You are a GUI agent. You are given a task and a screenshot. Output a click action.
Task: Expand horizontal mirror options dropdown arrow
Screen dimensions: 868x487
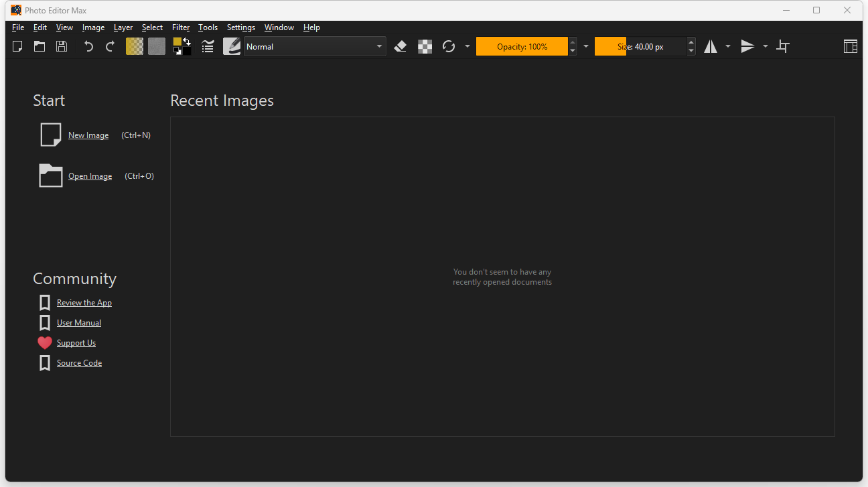click(728, 46)
